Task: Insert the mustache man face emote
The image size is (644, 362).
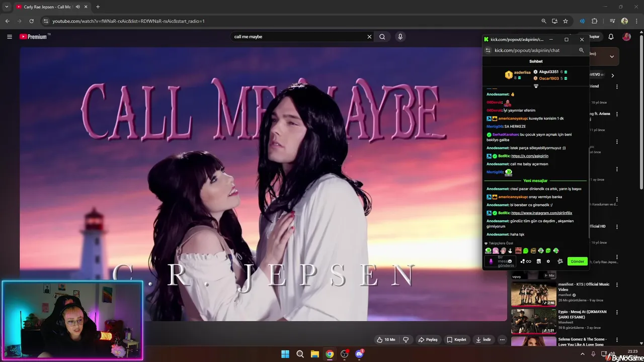Action: tap(518, 250)
